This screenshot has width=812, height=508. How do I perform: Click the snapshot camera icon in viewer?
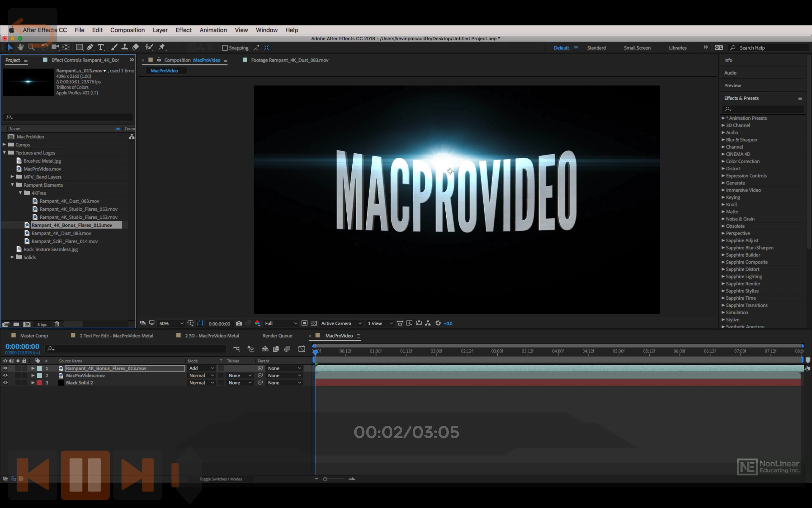[x=239, y=323]
